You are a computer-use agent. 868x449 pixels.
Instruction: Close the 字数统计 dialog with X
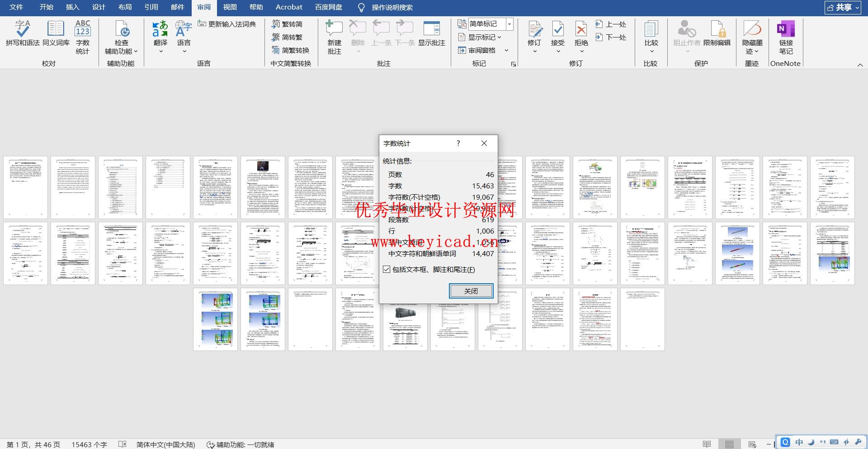[484, 143]
